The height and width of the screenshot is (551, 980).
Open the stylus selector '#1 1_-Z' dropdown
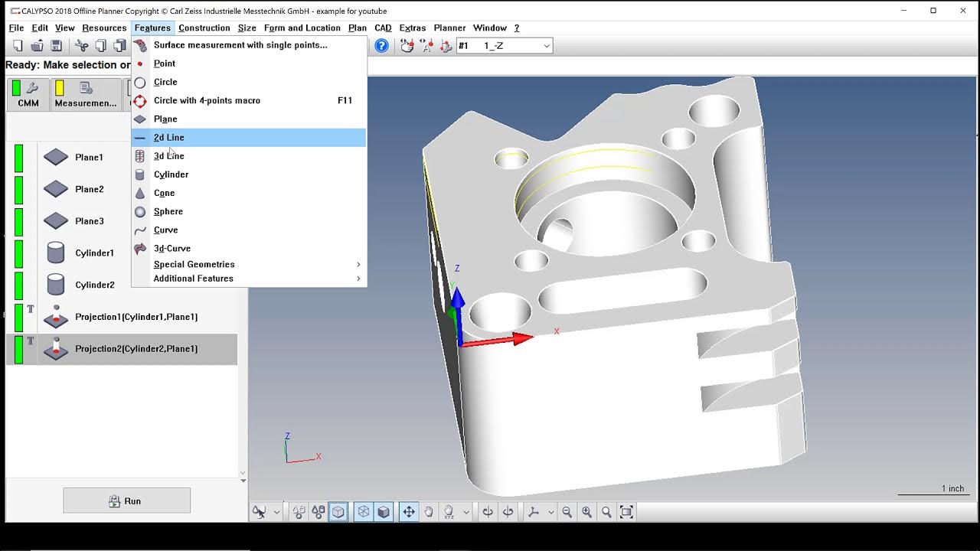[x=505, y=46]
